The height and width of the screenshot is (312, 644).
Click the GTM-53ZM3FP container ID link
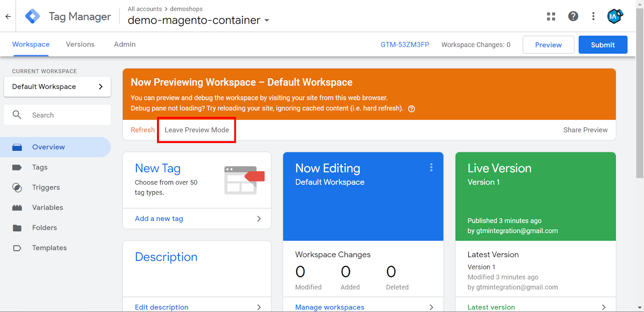pyautogui.click(x=405, y=45)
